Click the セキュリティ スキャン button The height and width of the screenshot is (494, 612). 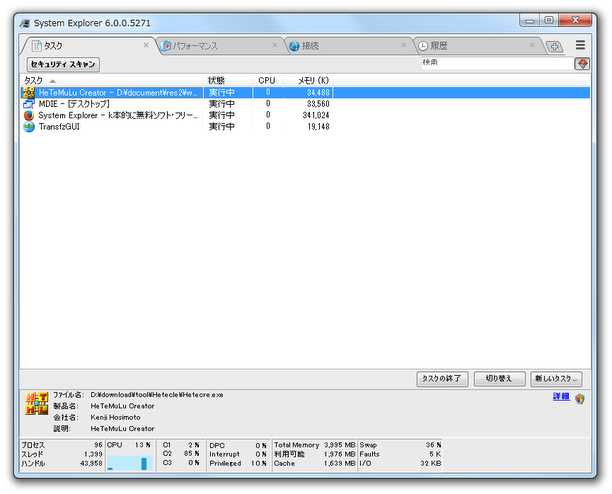tap(63, 64)
